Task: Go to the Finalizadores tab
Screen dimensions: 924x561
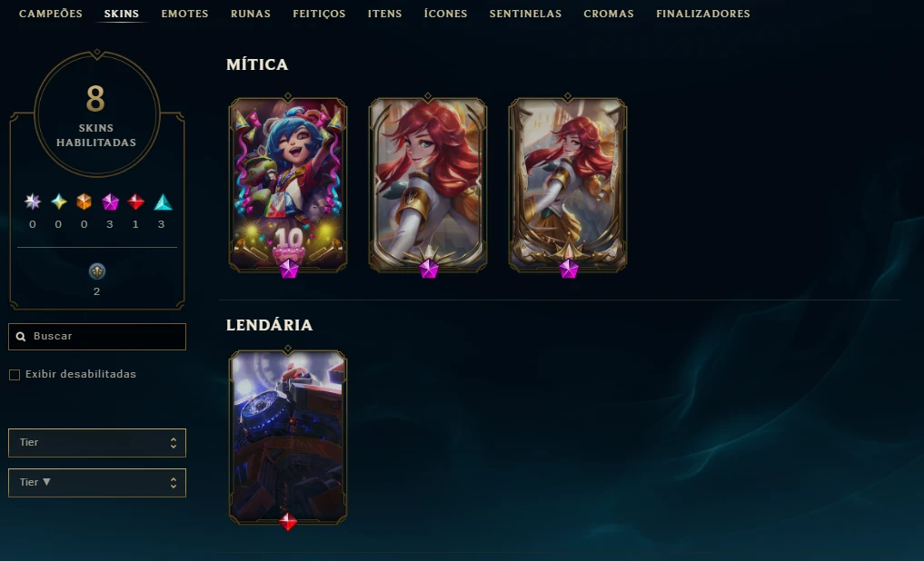Action: tap(703, 14)
